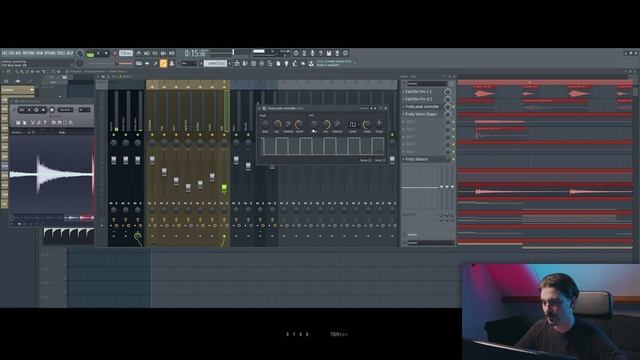Image resolution: width=640 pixels, height=360 pixels.
Task: Click the transport stop button
Action: tap(106, 53)
